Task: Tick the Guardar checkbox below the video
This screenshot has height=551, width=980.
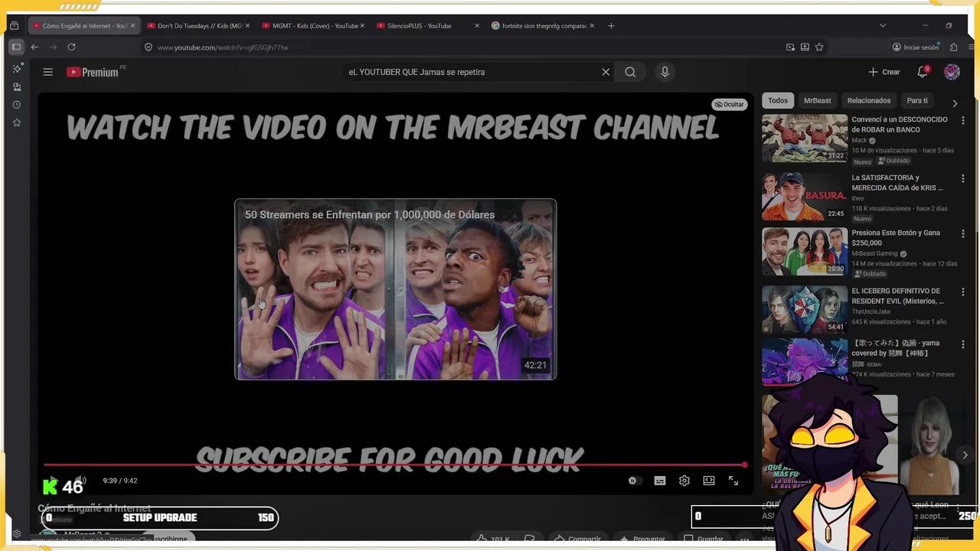Action: pos(688,539)
